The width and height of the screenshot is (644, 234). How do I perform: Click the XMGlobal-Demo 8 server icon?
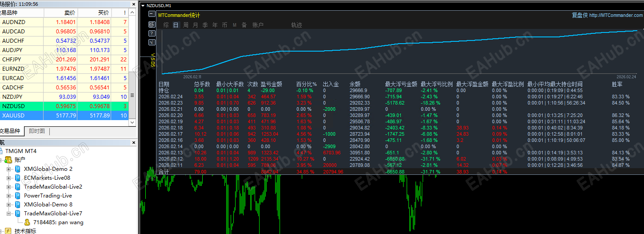click(18, 205)
